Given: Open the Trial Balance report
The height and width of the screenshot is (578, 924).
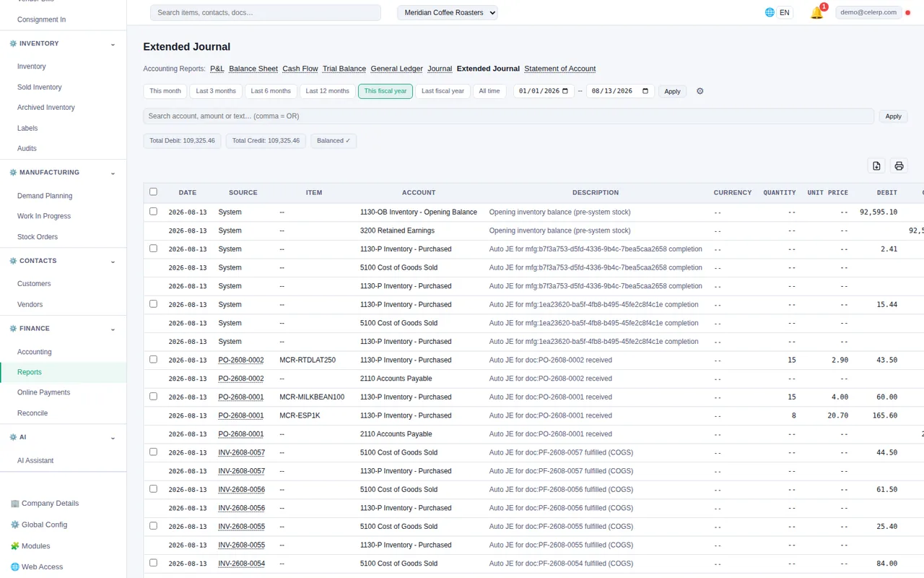Looking at the screenshot, I should (x=343, y=69).
